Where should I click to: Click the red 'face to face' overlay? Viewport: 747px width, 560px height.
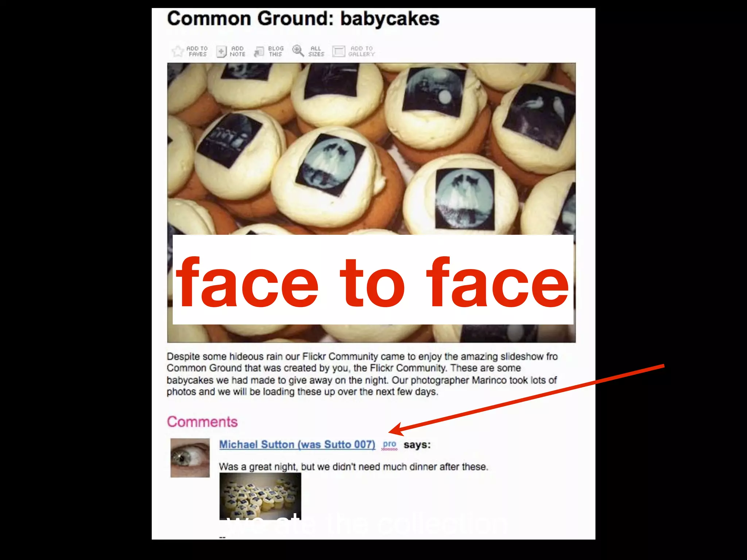click(373, 280)
